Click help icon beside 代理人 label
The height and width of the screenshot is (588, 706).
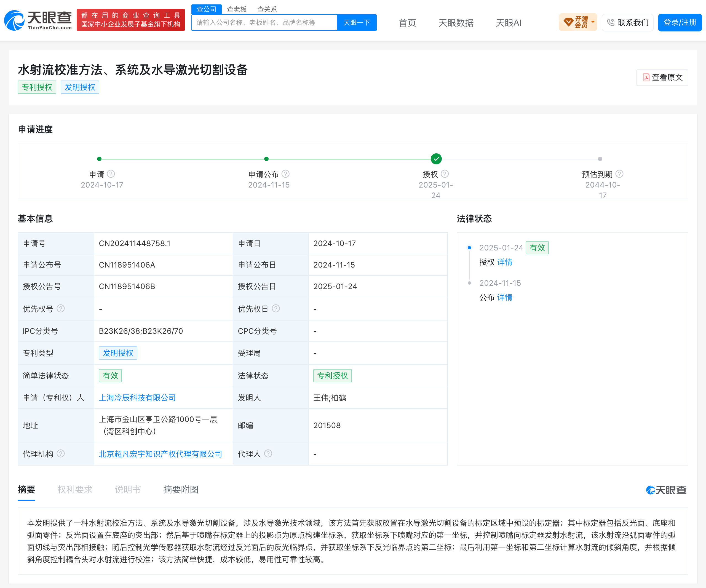[x=268, y=453]
